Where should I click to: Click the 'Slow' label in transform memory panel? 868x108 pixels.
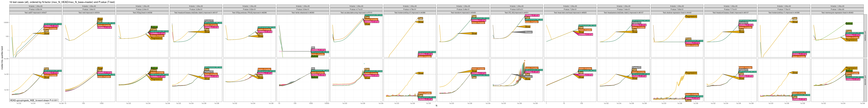click(474, 33)
